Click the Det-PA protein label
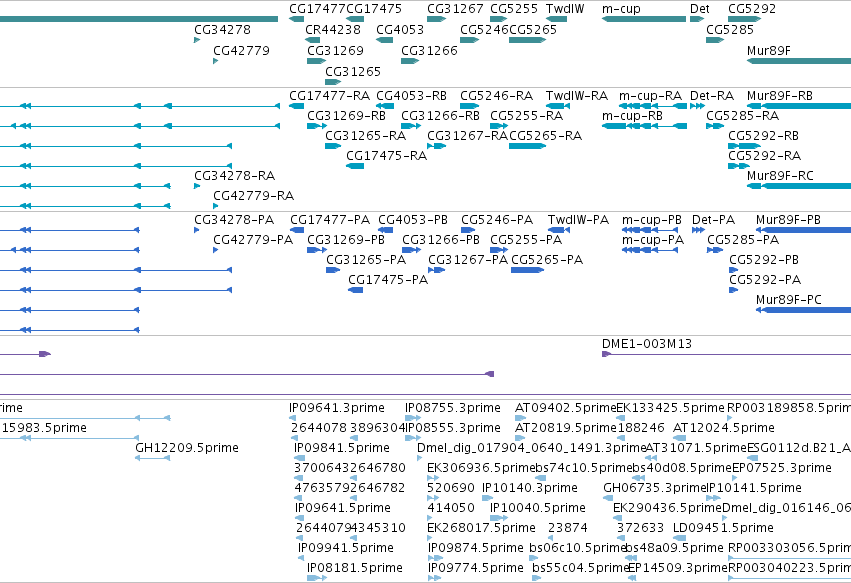Screen dimensions: 851x583 click(x=713, y=220)
